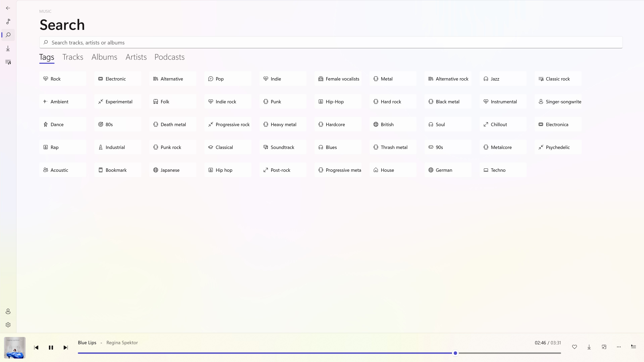
Task: Click the Blue Lips song title
Action: (x=87, y=343)
